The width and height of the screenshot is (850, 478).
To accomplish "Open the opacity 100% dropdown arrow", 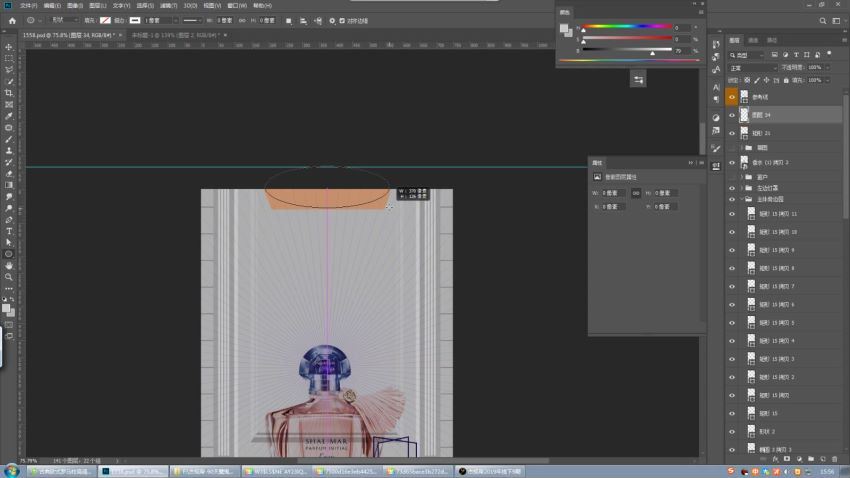I will pyautogui.click(x=828, y=68).
